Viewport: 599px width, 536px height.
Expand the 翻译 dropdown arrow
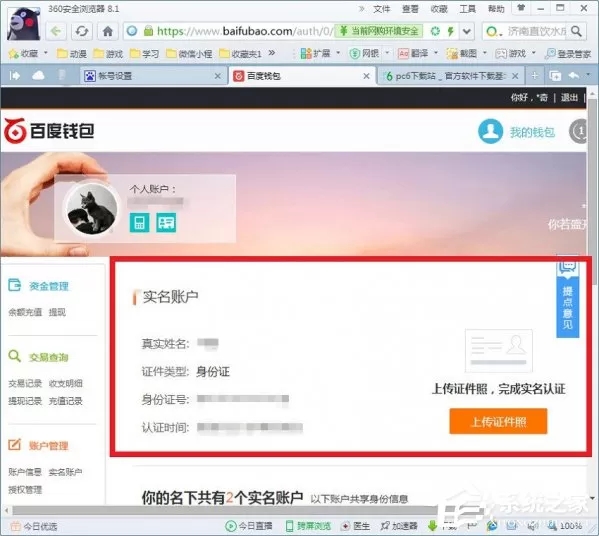point(436,53)
